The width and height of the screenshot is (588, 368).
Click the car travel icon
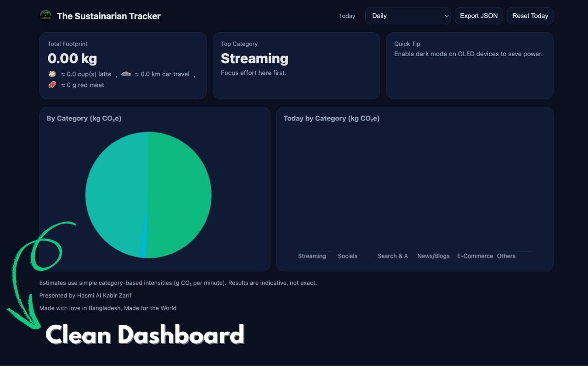pyautogui.click(x=126, y=74)
